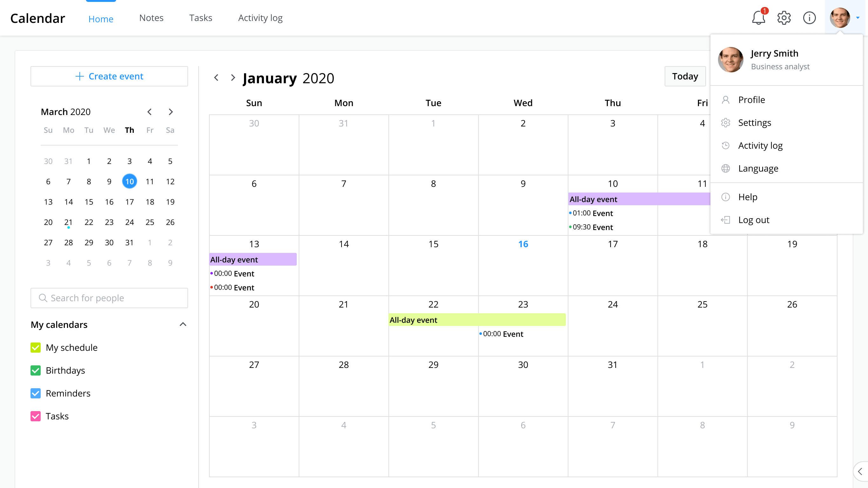Expand the My Calendars section

coord(183,324)
